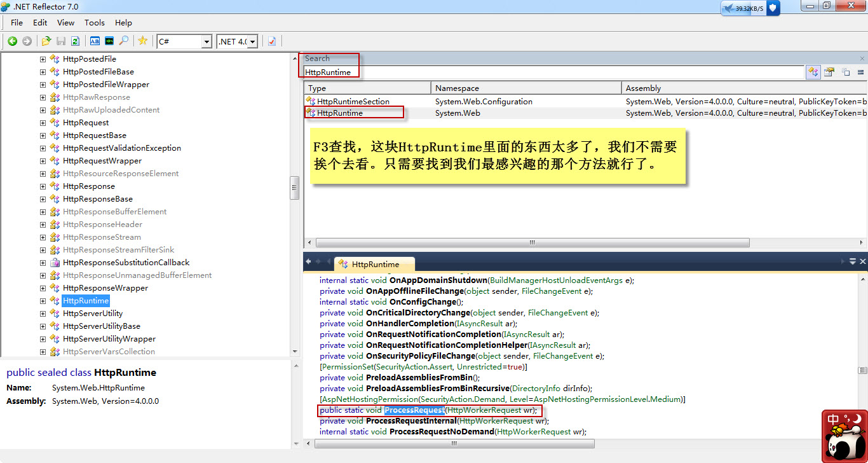Select the Back navigation arrow icon

[x=13, y=41]
